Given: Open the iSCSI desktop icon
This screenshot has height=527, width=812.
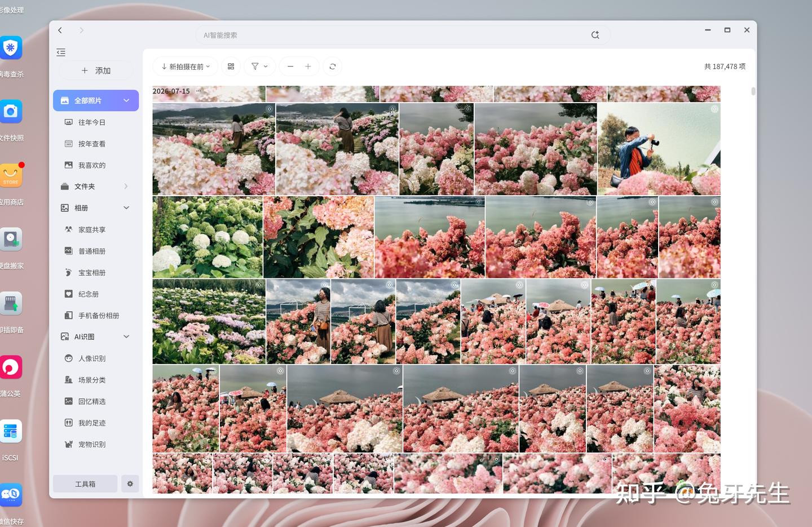Looking at the screenshot, I should click(x=11, y=432).
